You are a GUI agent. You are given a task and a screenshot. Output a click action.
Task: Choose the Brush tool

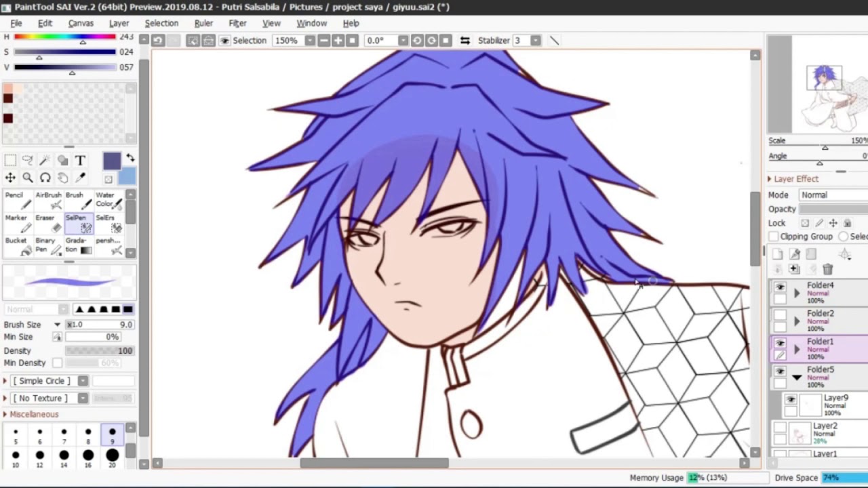pos(78,201)
